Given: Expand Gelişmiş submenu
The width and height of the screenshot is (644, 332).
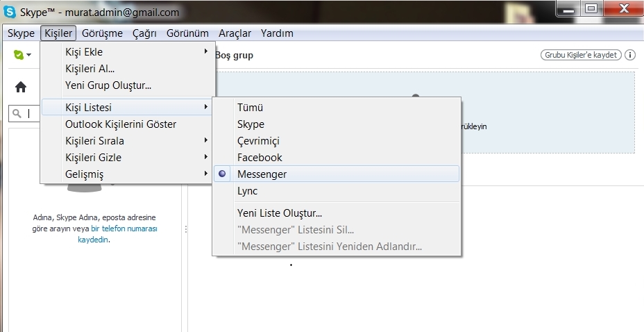Looking at the screenshot, I should 127,174.
